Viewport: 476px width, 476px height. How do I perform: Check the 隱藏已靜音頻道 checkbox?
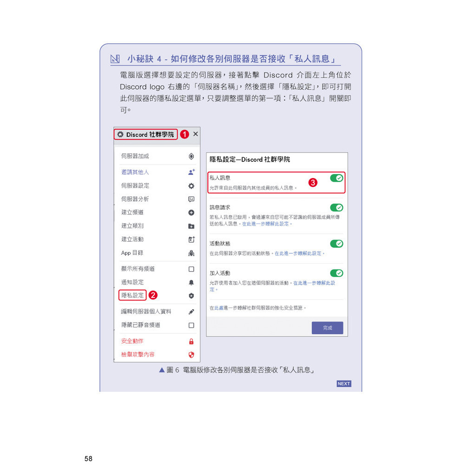click(191, 325)
